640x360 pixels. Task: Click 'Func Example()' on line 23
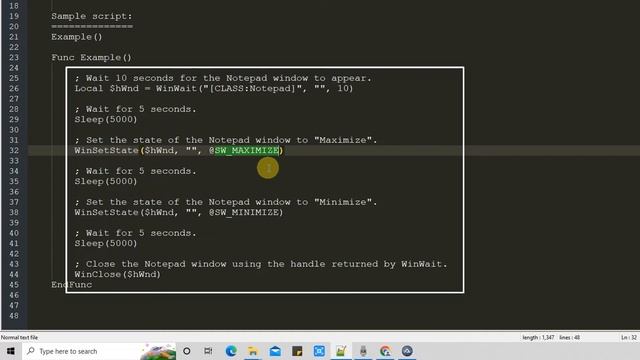click(x=91, y=58)
